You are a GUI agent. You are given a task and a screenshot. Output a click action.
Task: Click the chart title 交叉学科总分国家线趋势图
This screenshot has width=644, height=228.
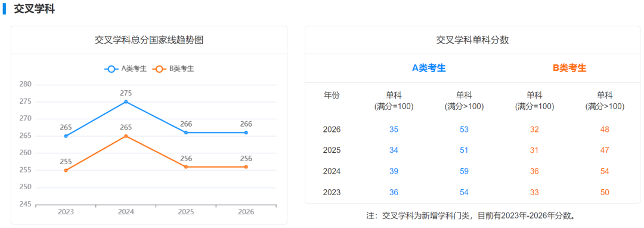click(x=149, y=40)
